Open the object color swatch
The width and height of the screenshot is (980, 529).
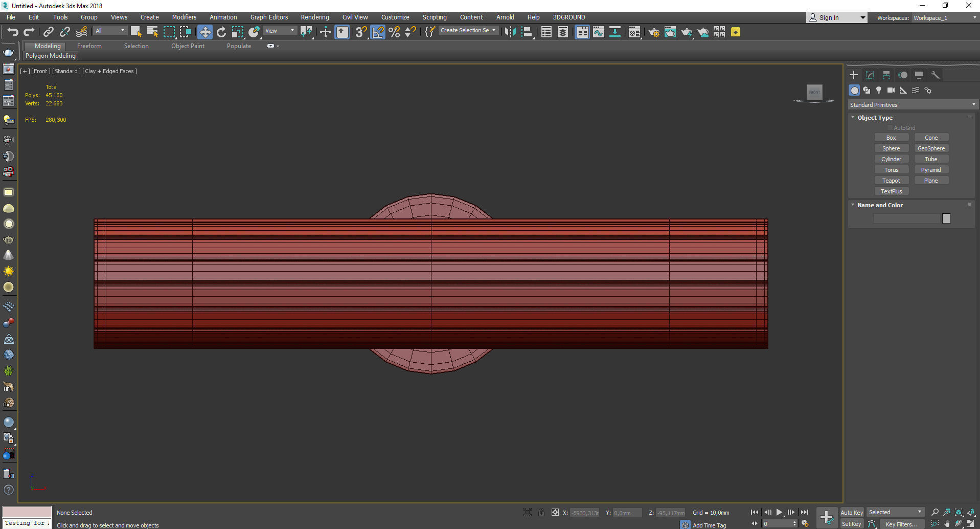click(x=946, y=218)
